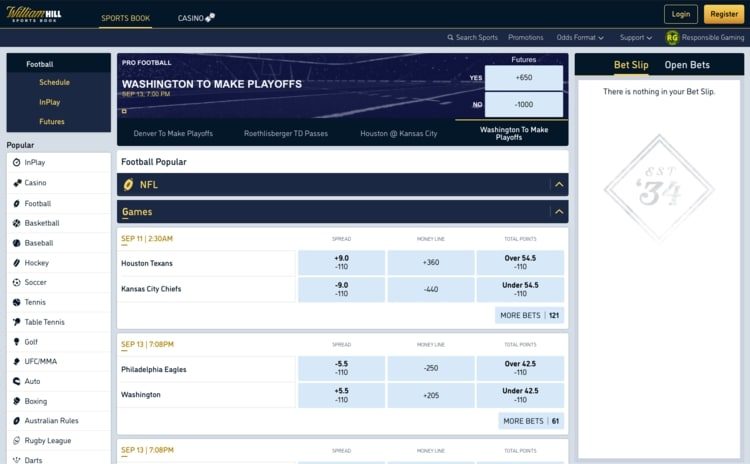Click the Boxing glove icon
This screenshot has height=464, width=750.
(16, 401)
